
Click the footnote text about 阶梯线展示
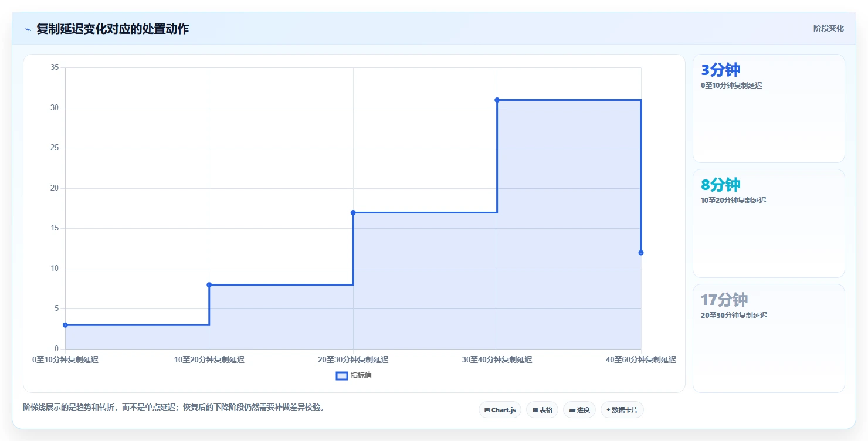174,407
